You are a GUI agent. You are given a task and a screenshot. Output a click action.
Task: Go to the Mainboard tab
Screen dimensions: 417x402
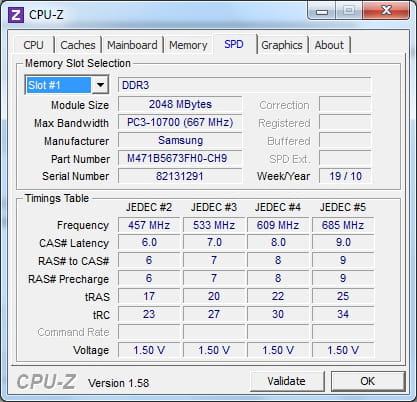click(x=132, y=45)
